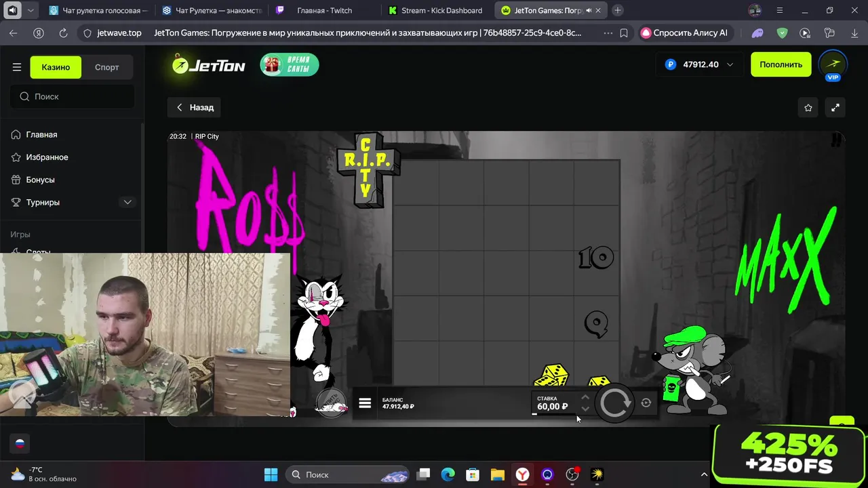Launch Microsoft Edge from taskbar
Image resolution: width=868 pixels, height=488 pixels.
[448, 474]
